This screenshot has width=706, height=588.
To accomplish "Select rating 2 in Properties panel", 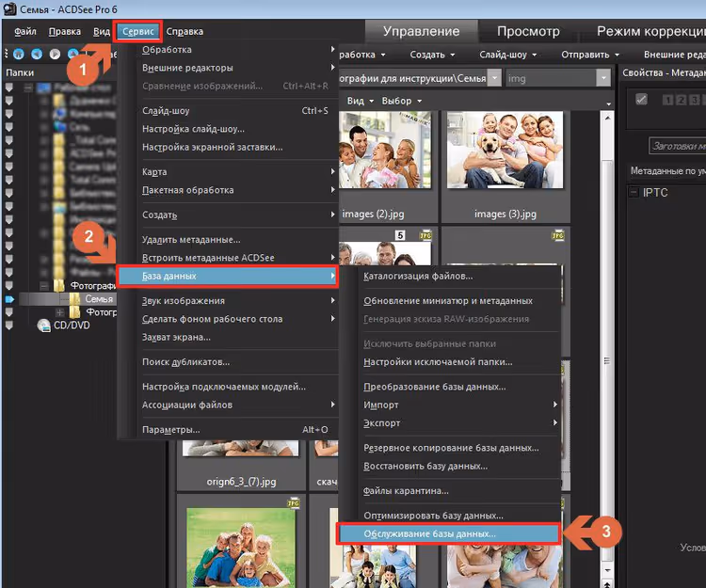I will [682, 100].
